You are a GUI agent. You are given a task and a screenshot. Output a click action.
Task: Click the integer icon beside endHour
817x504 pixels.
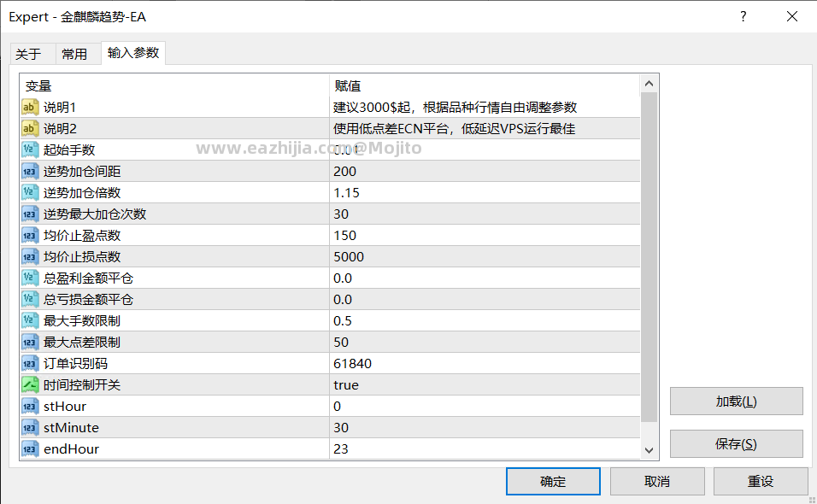tap(30, 448)
